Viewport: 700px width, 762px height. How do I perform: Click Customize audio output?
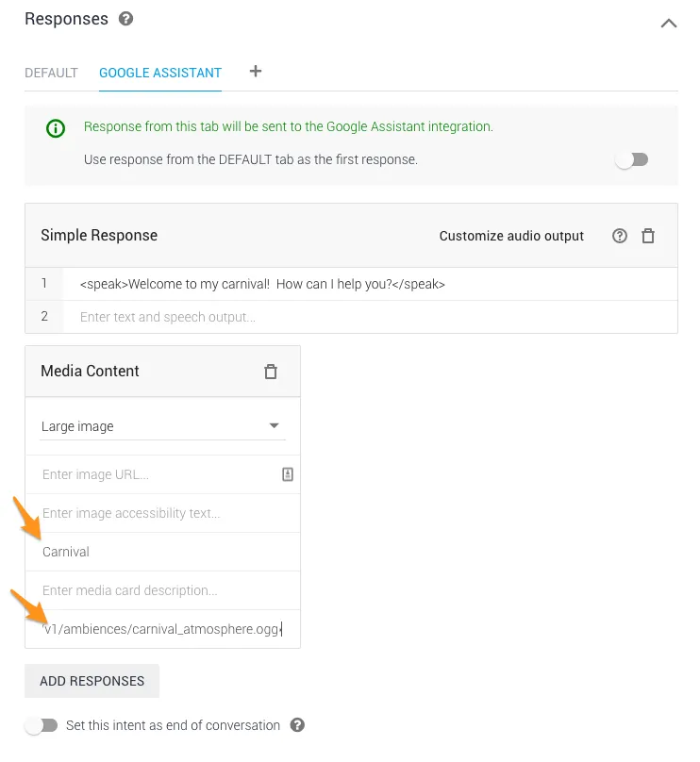(x=511, y=237)
